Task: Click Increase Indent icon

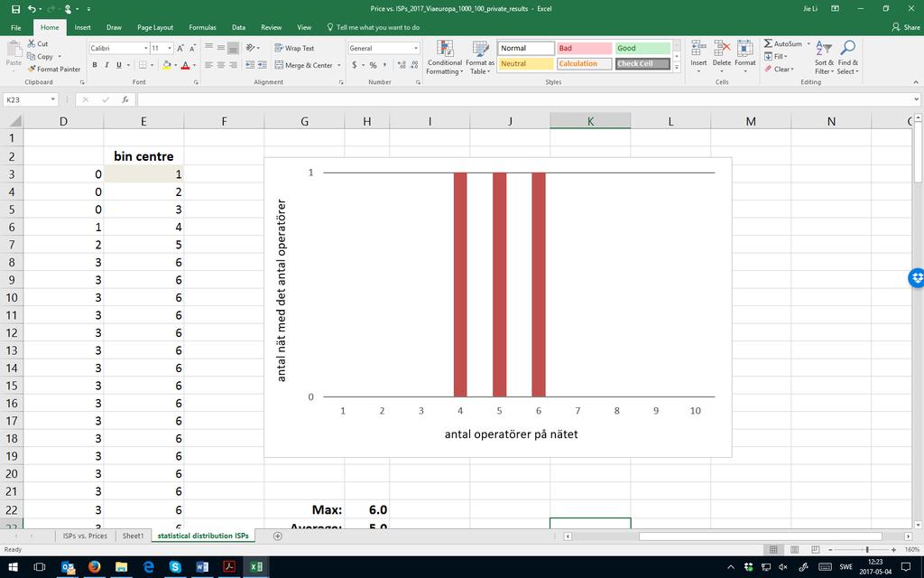Action: click(x=263, y=65)
